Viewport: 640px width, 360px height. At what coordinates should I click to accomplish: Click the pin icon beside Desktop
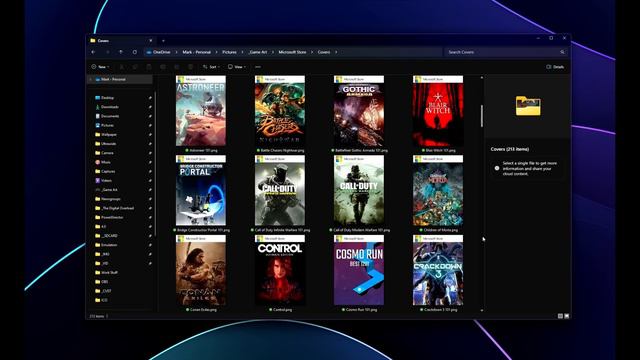click(150, 98)
